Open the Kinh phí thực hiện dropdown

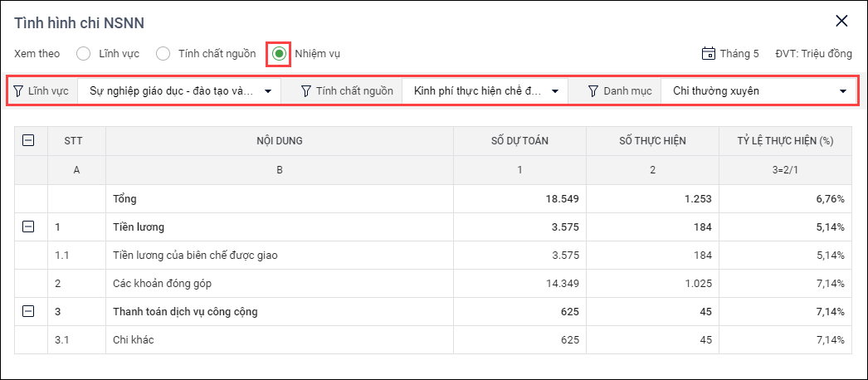[x=485, y=90]
